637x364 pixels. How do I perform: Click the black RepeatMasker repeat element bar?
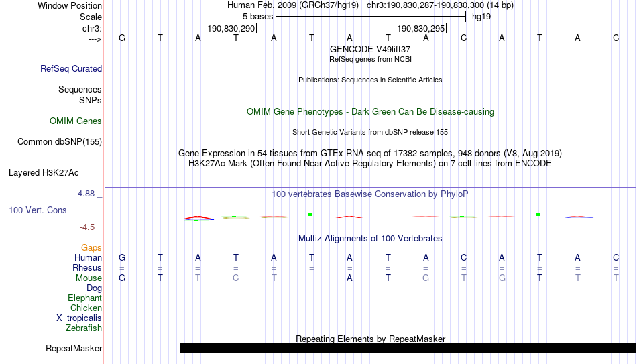408,348
